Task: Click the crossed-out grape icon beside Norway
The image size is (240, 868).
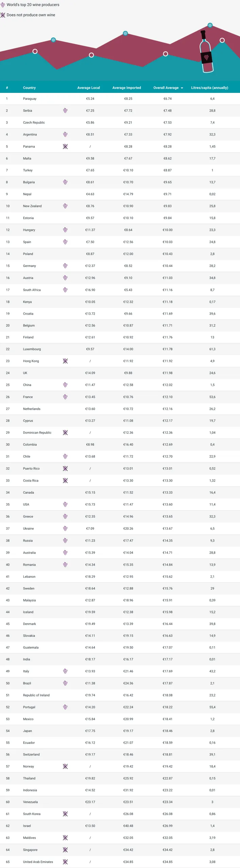Action: coord(65,766)
